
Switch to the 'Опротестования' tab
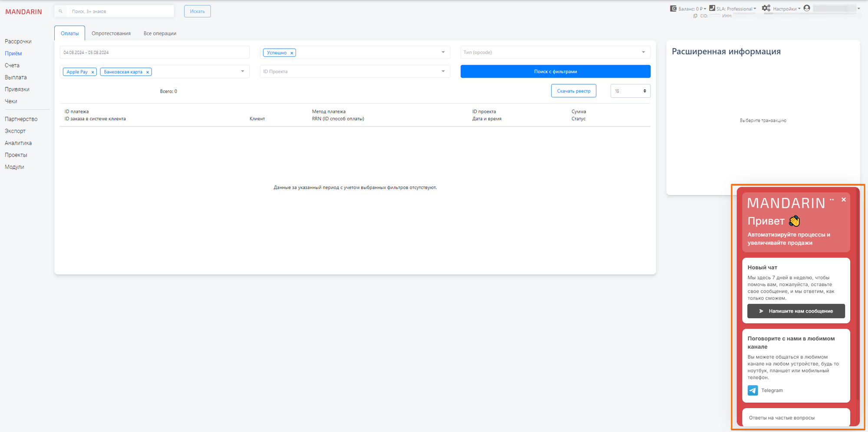pyautogui.click(x=111, y=33)
